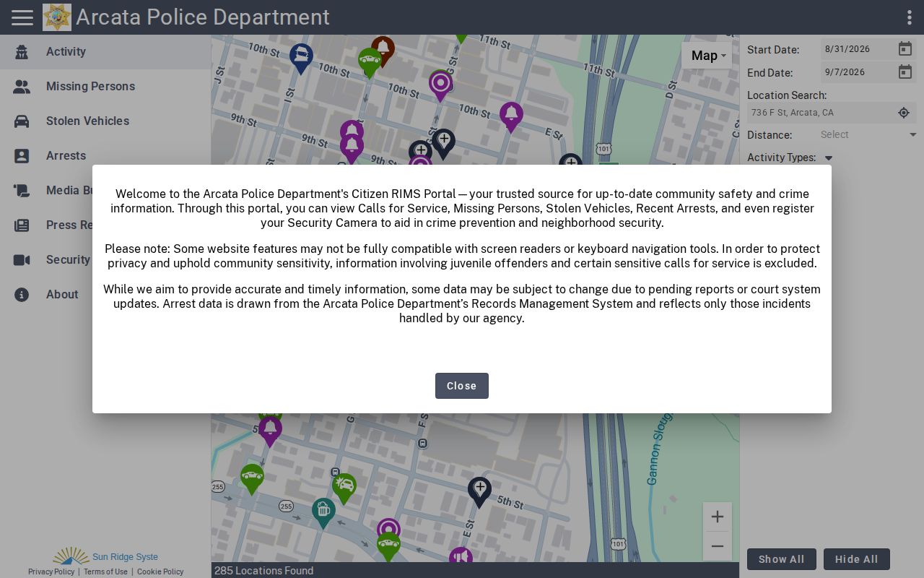
Task: Click the Location Search address field
Action: (821, 113)
